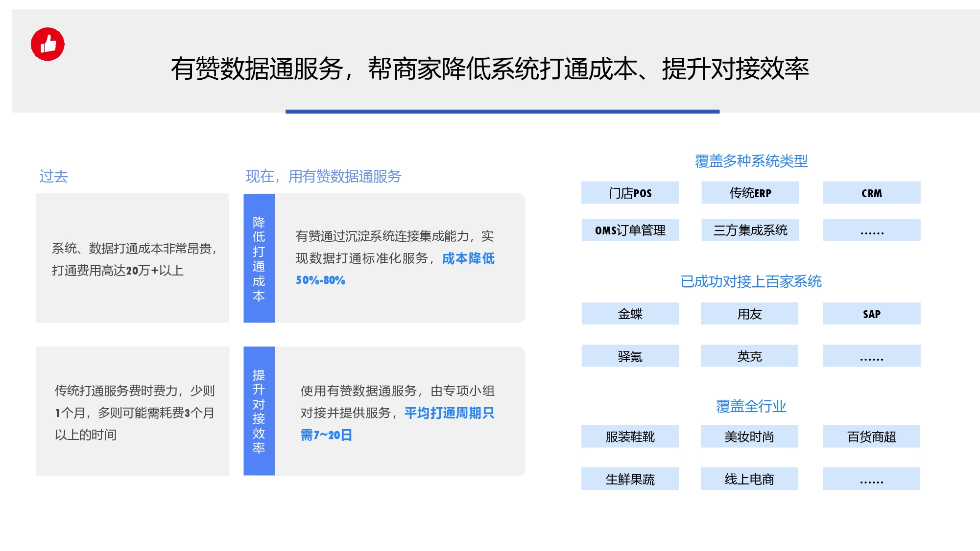Select the 百货商超 industry box
Viewport: 980px width, 551px height.
pyautogui.click(x=871, y=436)
